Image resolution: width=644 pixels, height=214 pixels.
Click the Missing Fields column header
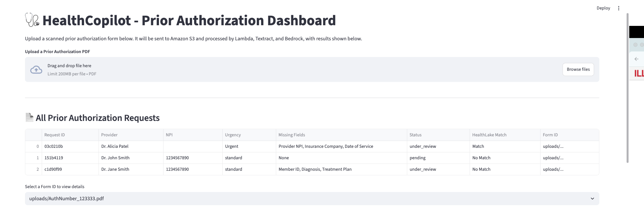(x=342, y=135)
